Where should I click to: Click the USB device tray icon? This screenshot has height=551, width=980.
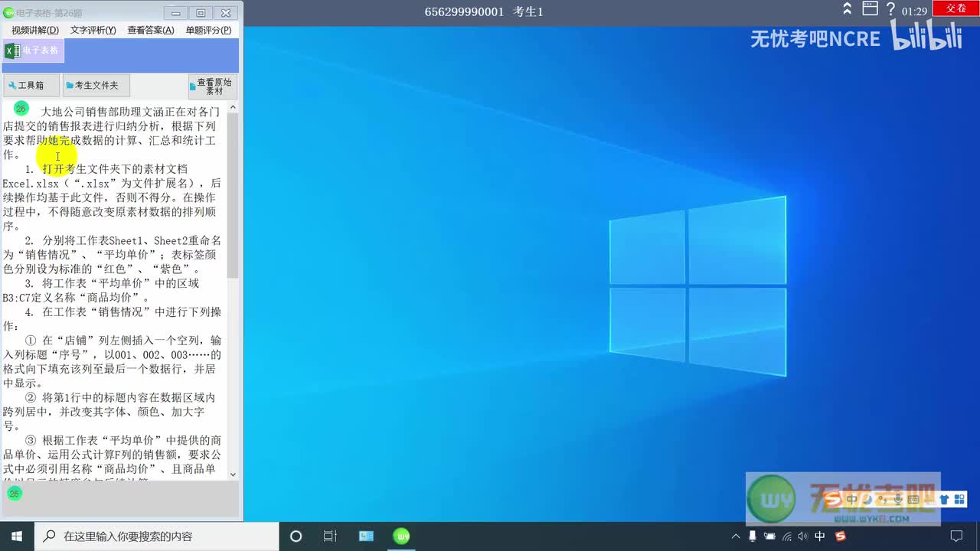point(753,536)
